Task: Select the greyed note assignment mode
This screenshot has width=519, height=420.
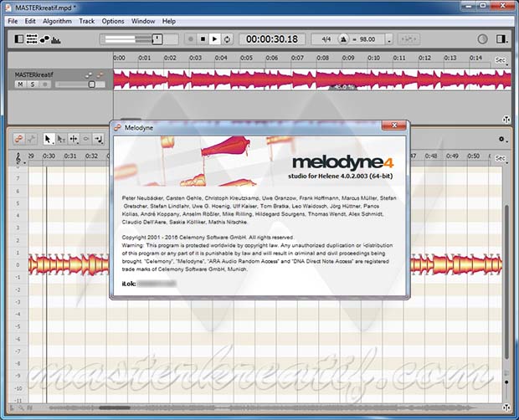Action: (x=32, y=139)
